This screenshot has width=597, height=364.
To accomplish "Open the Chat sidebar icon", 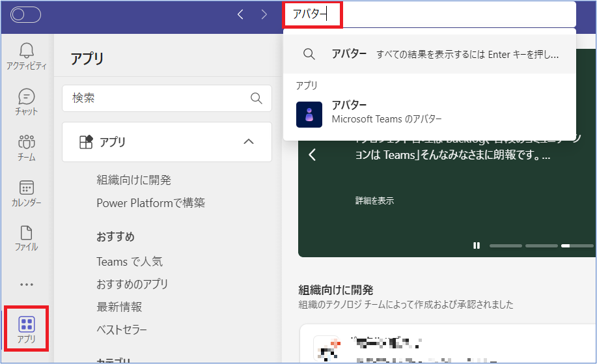I will tap(26, 97).
